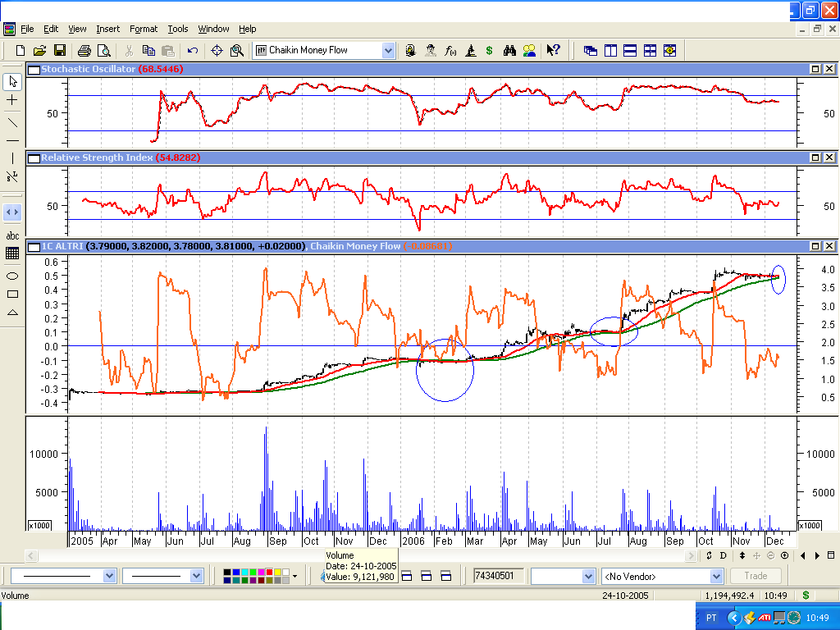Expand the line style dropdown
This screenshot has height=630, width=840.
[x=109, y=576]
